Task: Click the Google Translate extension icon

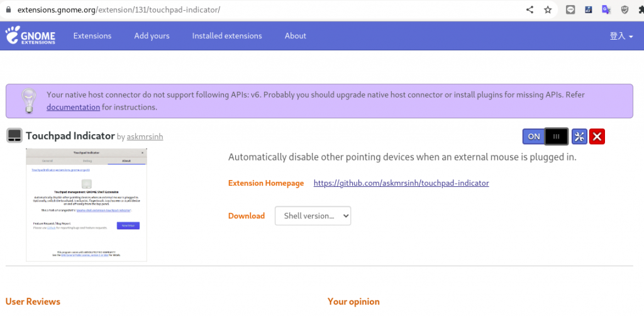Action: 607,9
